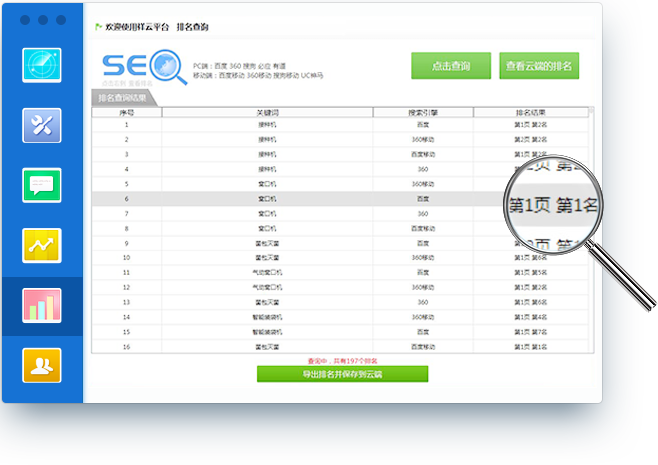Click the 点击查询 green button
This screenshot has width=658, height=465.
(451, 66)
